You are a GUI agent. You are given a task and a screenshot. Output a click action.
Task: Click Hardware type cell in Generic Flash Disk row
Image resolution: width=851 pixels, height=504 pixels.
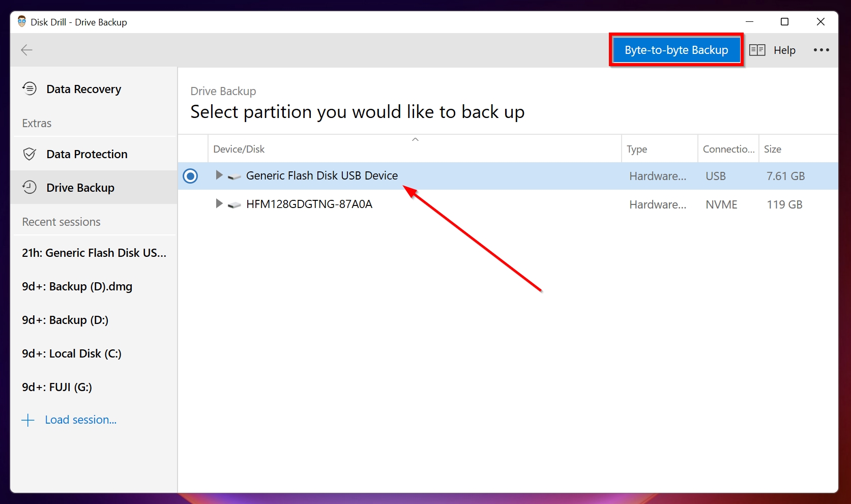click(x=658, y=176)
